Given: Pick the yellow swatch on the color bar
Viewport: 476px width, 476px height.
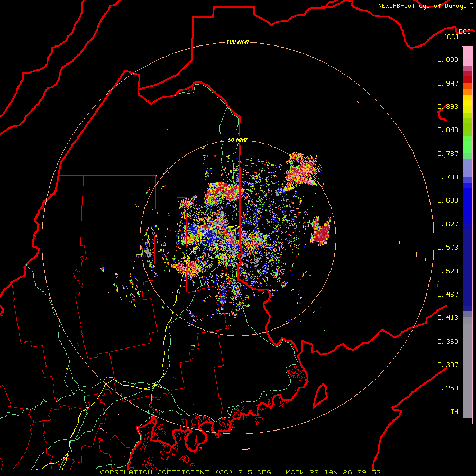Looking at the screenshot, I should point(467,104).
